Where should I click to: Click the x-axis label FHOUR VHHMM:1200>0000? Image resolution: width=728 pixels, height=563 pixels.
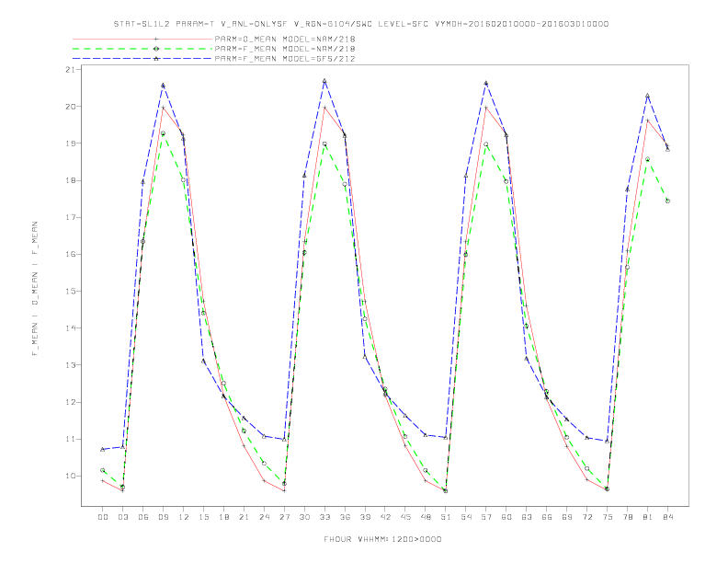(382, 539)
